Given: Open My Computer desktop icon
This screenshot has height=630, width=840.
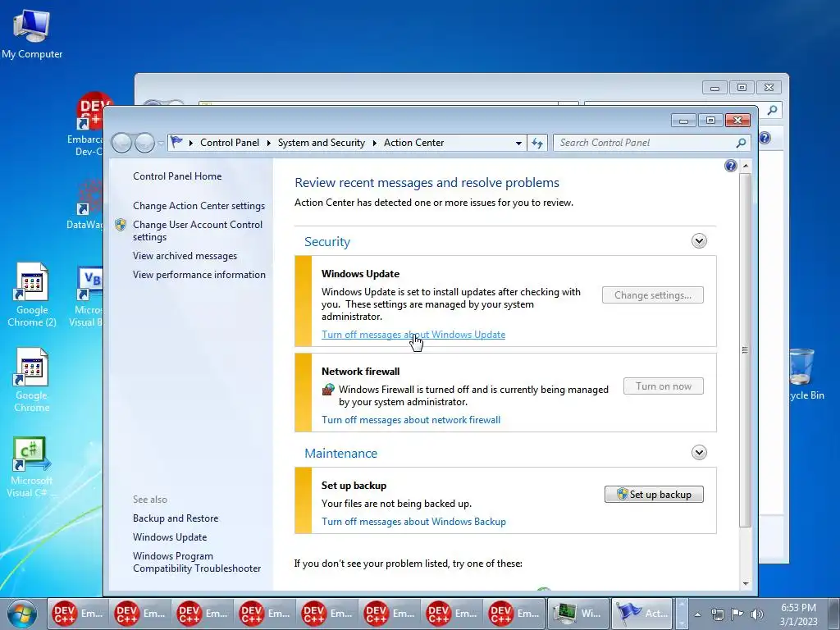Looking at the screenshot, I should point(32,34).
